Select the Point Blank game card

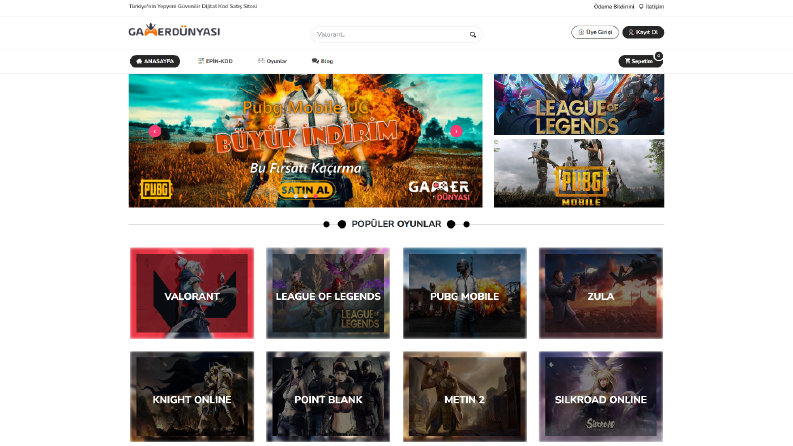point(328,397)
